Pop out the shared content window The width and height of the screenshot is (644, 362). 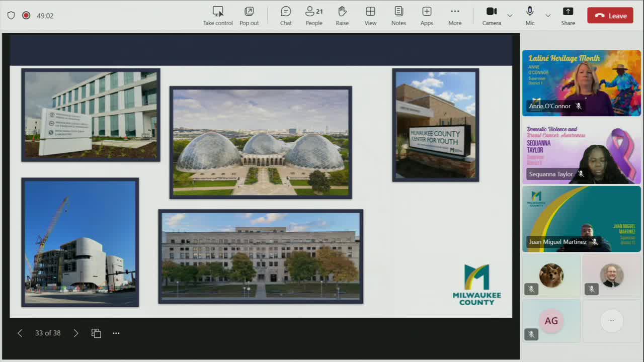tap(249, 16)
